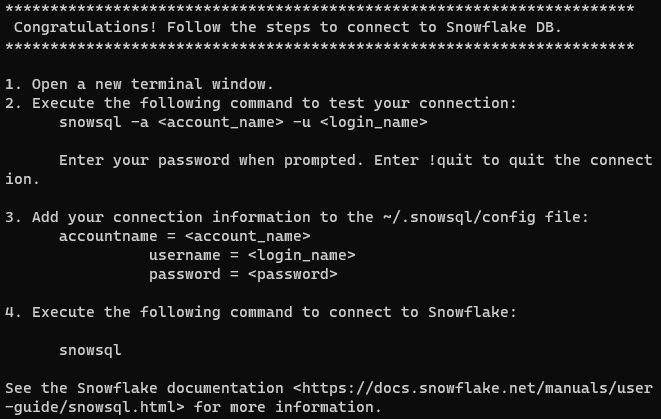Click the top asterisk separator row
661x419 pixels.
tap(320, 9)
